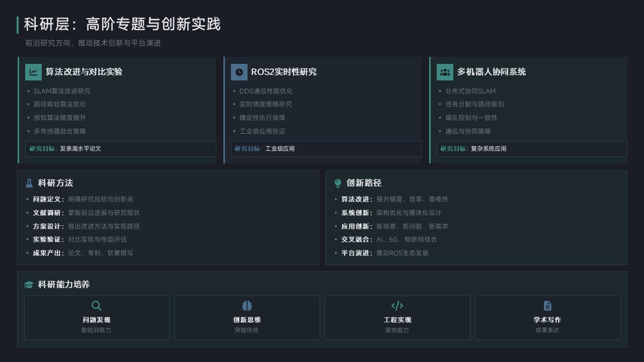Click the line chart icon beside 算法改进与对比实验
The height and width of the screenshot is (362, 644).
[33, 72]
